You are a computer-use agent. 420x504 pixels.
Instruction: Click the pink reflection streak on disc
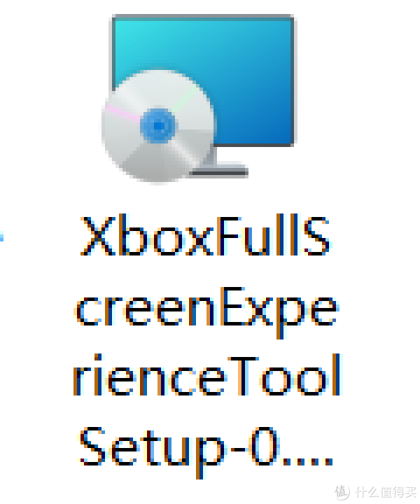(x=122, y=113)
